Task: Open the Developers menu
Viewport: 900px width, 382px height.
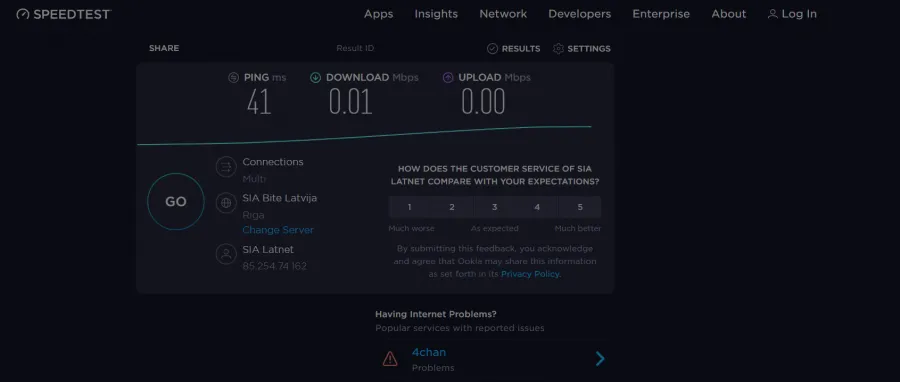Action: pos(580,14)
